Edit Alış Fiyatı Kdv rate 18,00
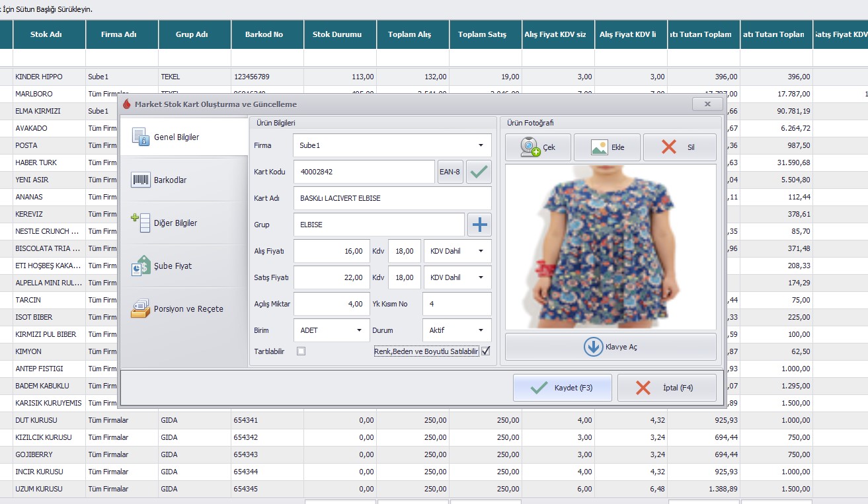Image resolution: width=868 pixels, height=504 pixels. coord(405,251)
